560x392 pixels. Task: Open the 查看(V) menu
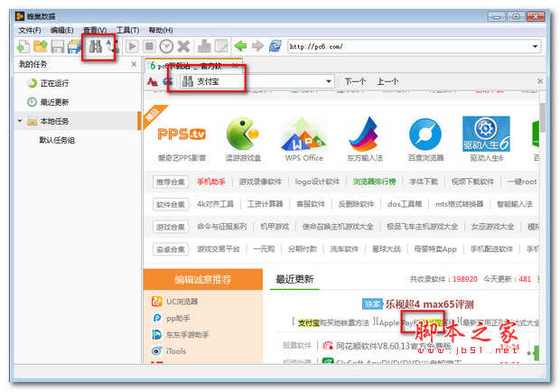click(95, 31)
